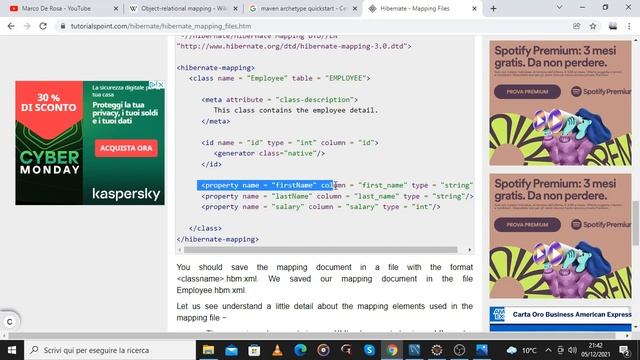This screenshot has height=360, width=640.
Task: Open the Windows Start menu
Action: click(x=12, y=350)
